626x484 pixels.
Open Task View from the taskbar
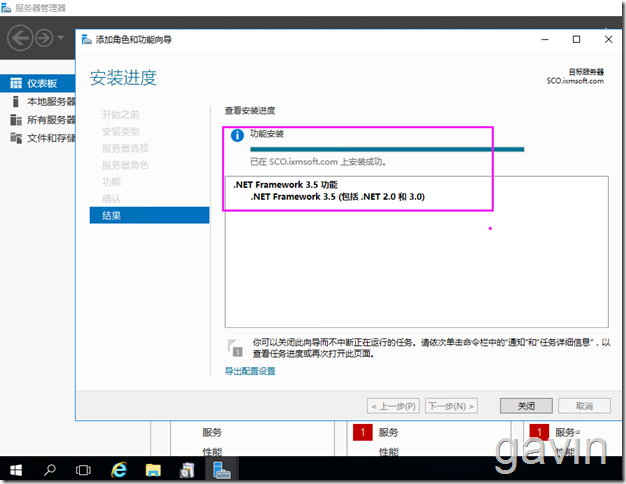[x=83, y=470]
